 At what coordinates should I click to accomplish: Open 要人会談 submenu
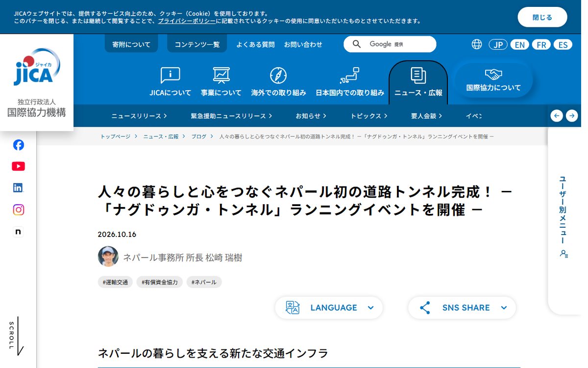427,116
